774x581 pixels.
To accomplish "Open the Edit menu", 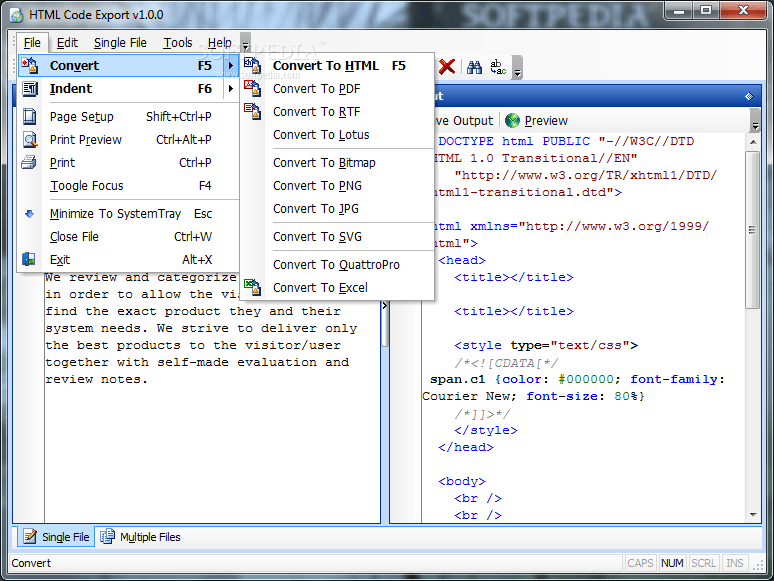I will point(67,43).
